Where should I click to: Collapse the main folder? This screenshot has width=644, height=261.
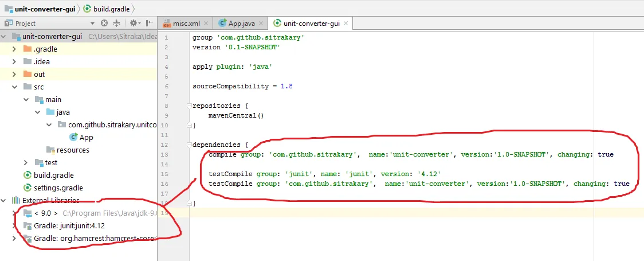tap(26, 99)
